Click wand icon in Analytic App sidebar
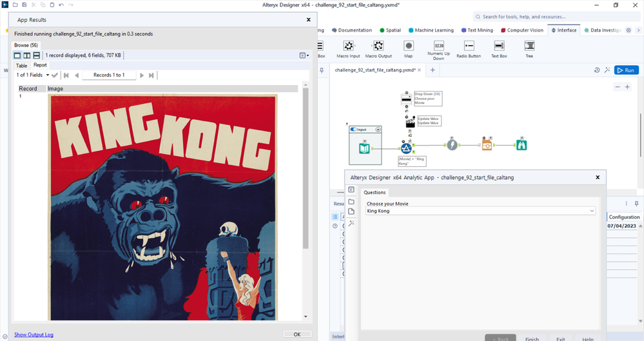644x341 pixels. coord(351,223)
